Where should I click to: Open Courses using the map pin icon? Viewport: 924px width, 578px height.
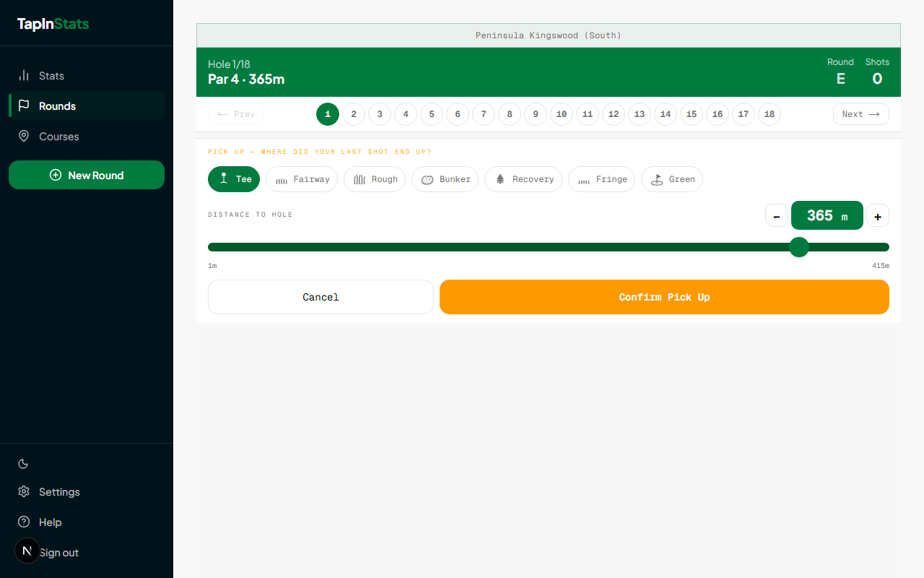point(25,136)
